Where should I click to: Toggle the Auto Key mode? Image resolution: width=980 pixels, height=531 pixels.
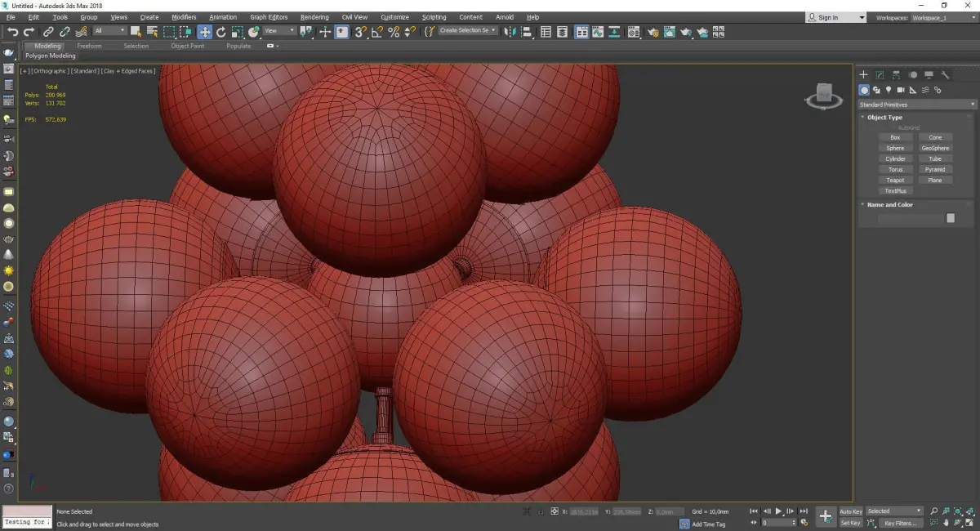850,511
